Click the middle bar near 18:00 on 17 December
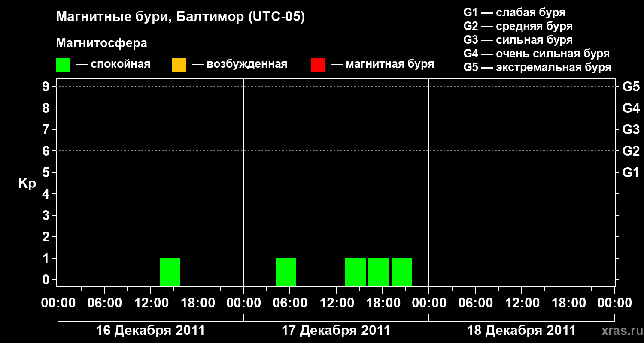Viewport: 644px width, 343px height. [x=379, y=272]
